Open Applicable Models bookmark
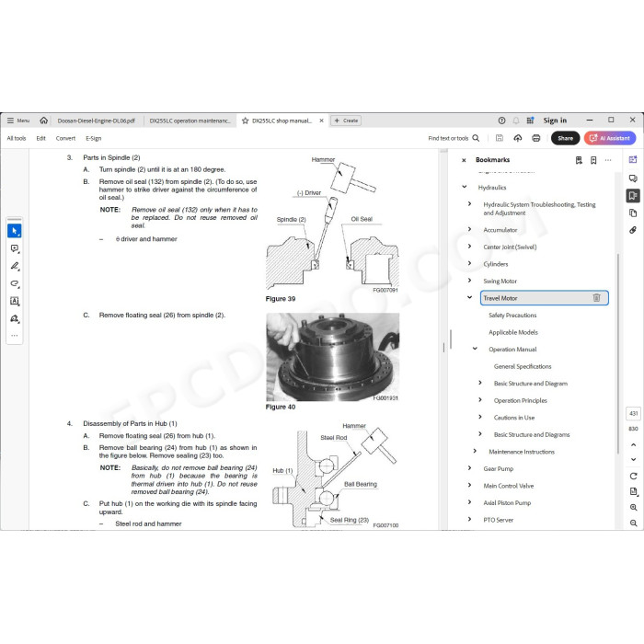This screenshot has width=644, height=644. (513, 332)
